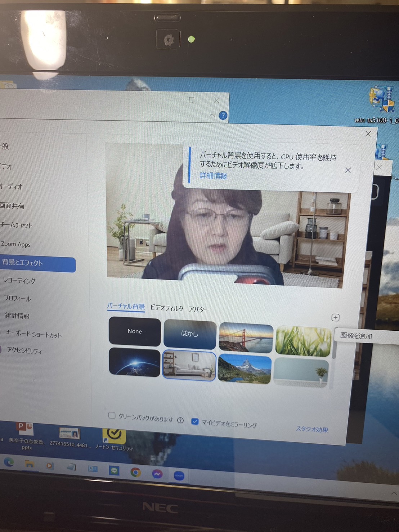Select Background & Effects (背景とエフェクト)
399x532 pixels.
(37, 263)
